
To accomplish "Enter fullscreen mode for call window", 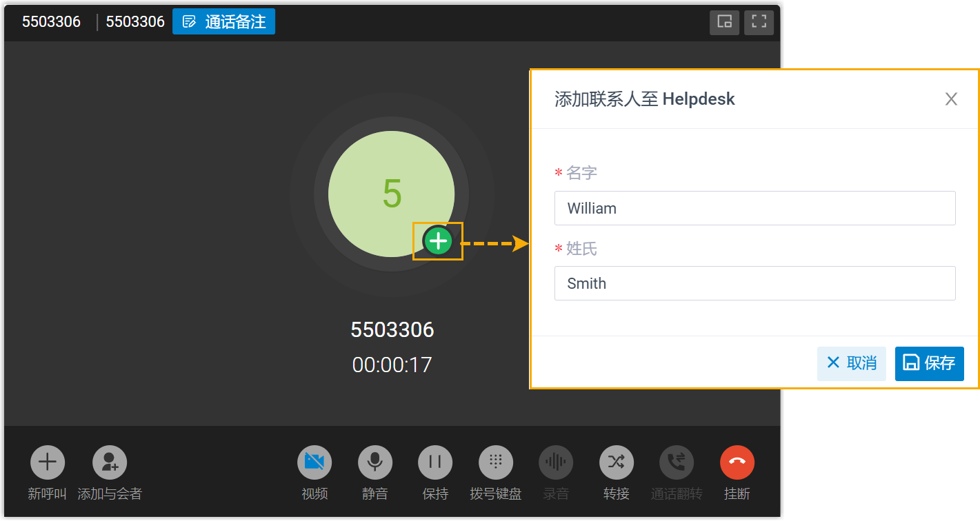I will point(759,22).
